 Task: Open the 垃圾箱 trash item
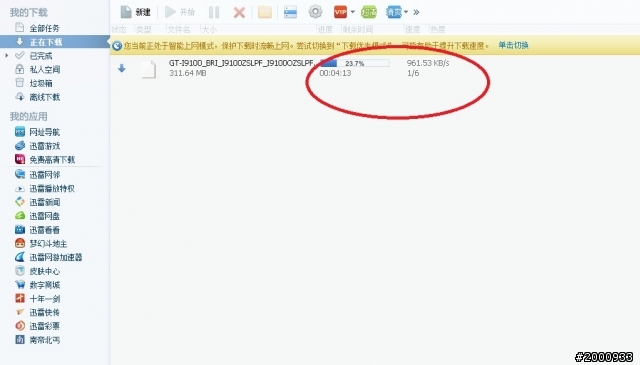(41, 83)
